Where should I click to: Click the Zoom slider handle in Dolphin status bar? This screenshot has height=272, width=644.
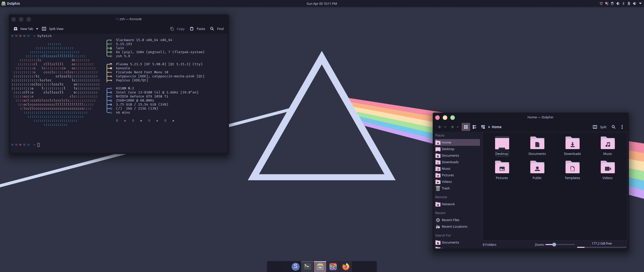[554, 245]
